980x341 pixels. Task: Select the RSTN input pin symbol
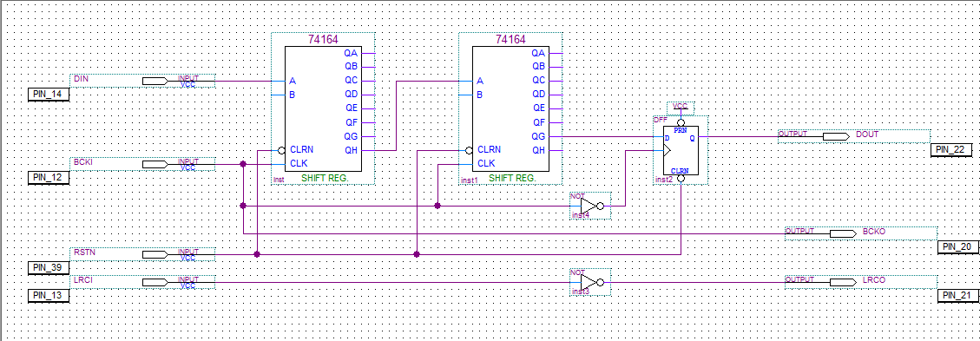142,254
